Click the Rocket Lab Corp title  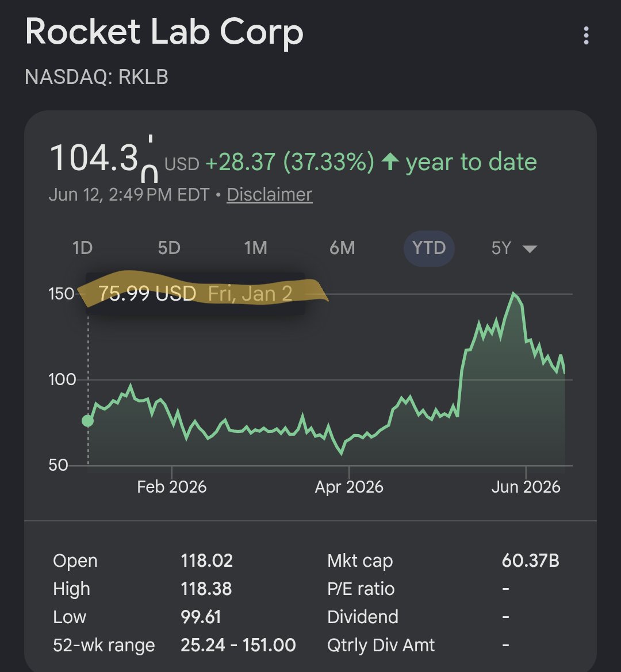coord(164,33)
